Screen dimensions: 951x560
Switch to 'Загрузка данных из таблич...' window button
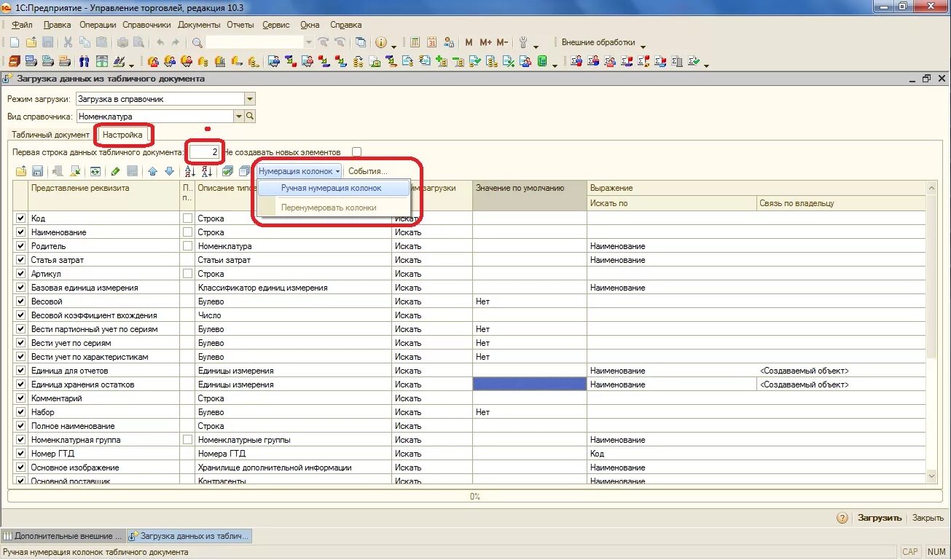click(x=189, y=536)
